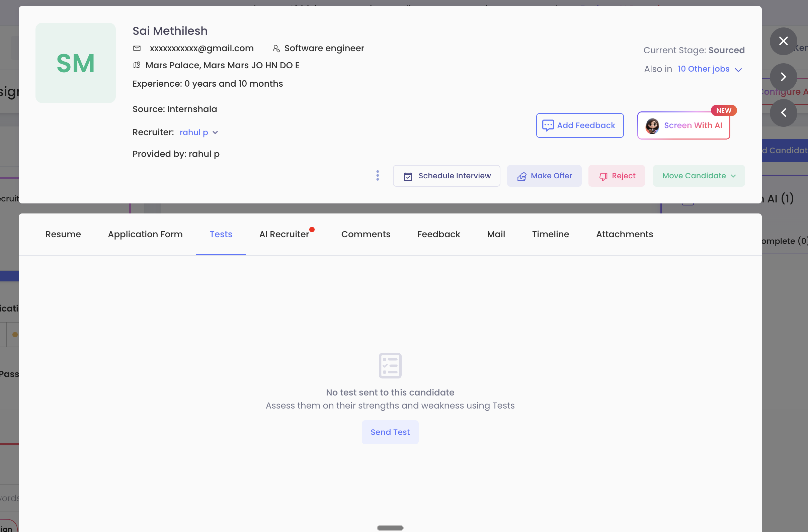
Task: Click the email envelope icon
Action: click(x=137, y=48)
